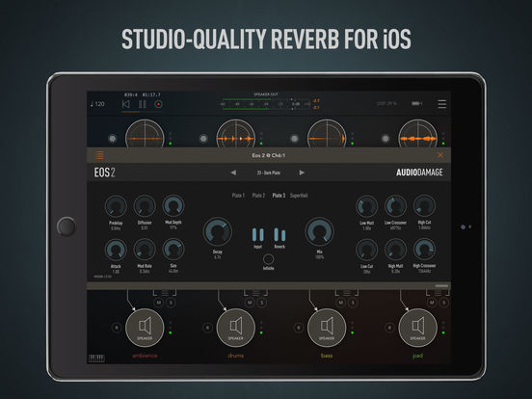Select the Plate 2 algorithm
Image resolution: width=532 pixels, height=399 pixels.
258,196
